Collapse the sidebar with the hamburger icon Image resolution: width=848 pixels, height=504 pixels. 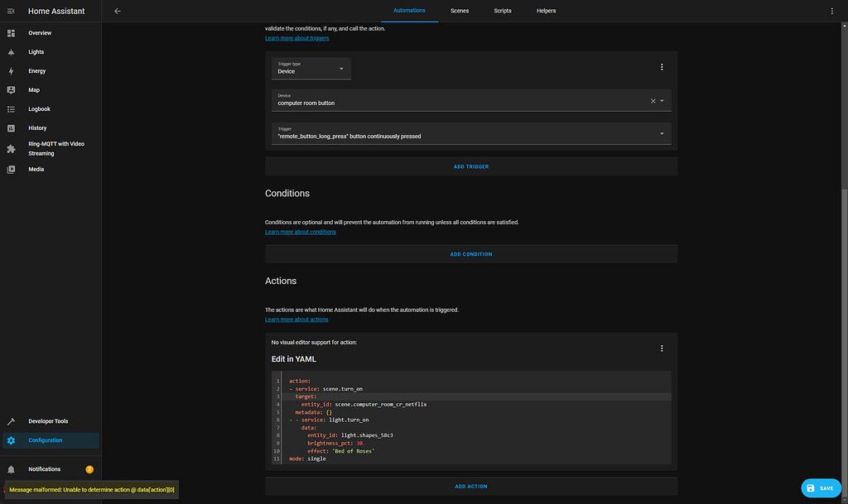11,11
